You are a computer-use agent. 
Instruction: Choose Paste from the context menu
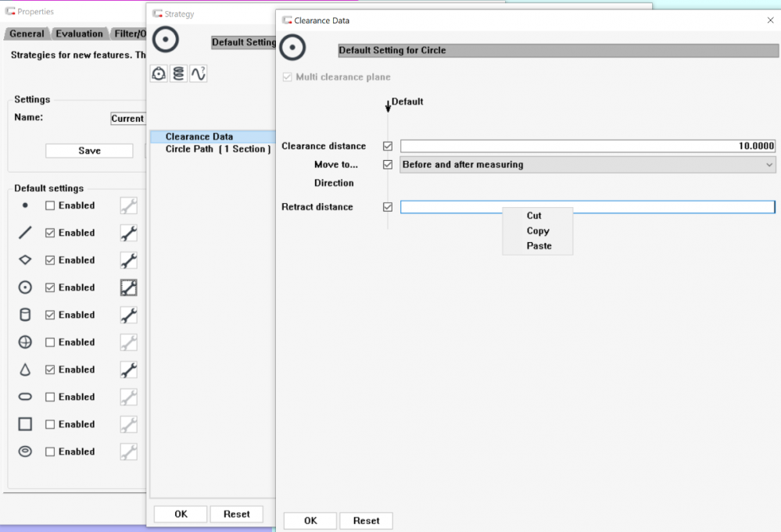(x=539, y=246)
